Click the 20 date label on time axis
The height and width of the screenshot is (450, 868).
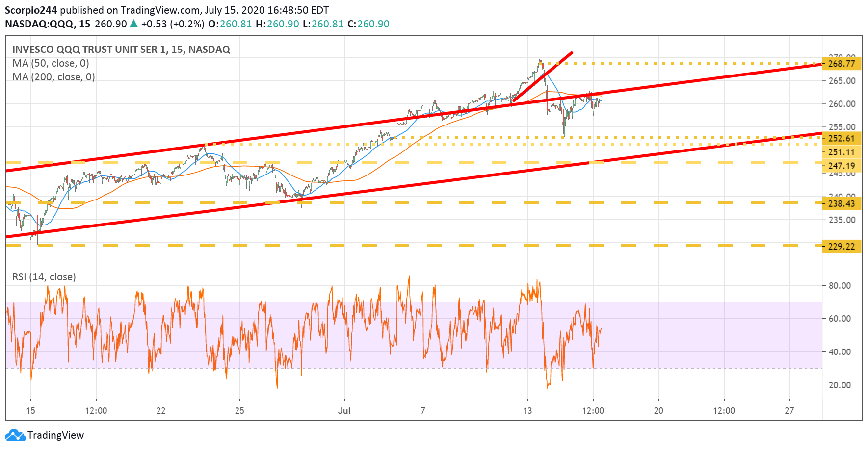(x=658, y=410)
